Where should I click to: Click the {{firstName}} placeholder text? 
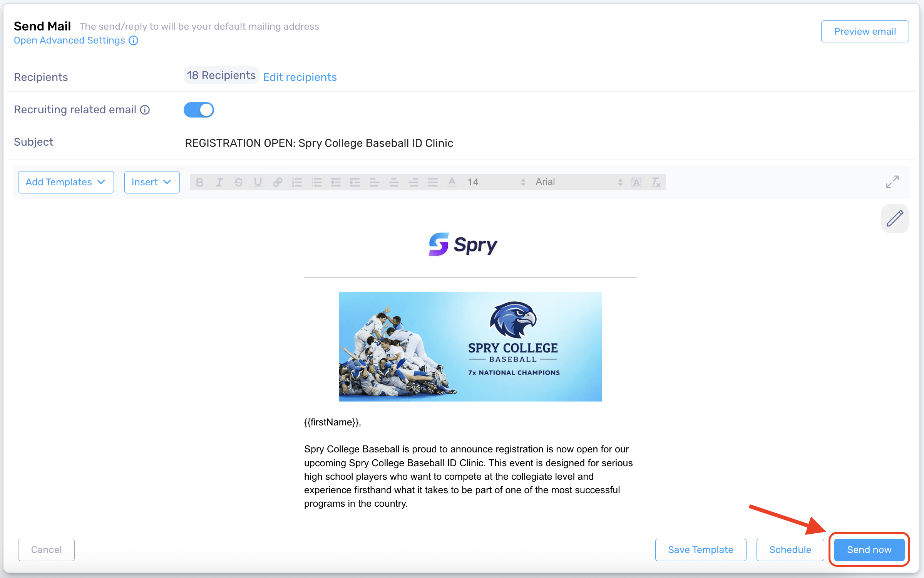(332, 422)
